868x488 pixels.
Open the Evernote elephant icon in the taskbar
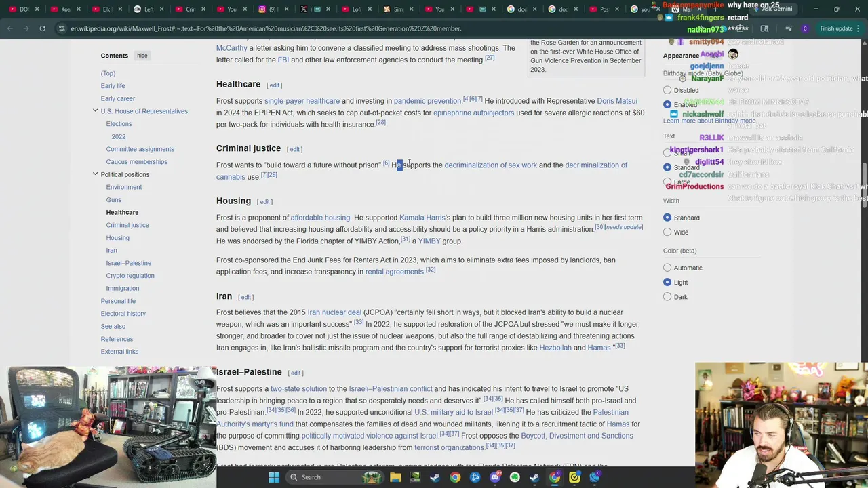coord(515,477)
